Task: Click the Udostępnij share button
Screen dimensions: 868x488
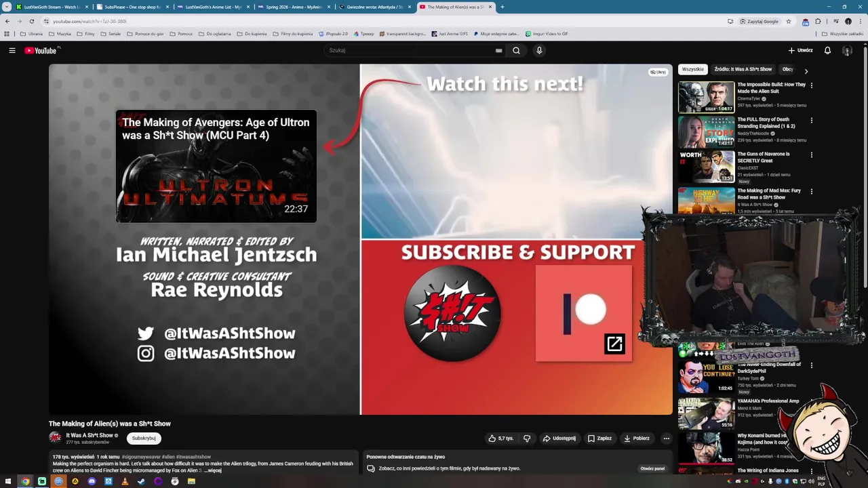Action: pyautogui.click(x=559, y=439)
